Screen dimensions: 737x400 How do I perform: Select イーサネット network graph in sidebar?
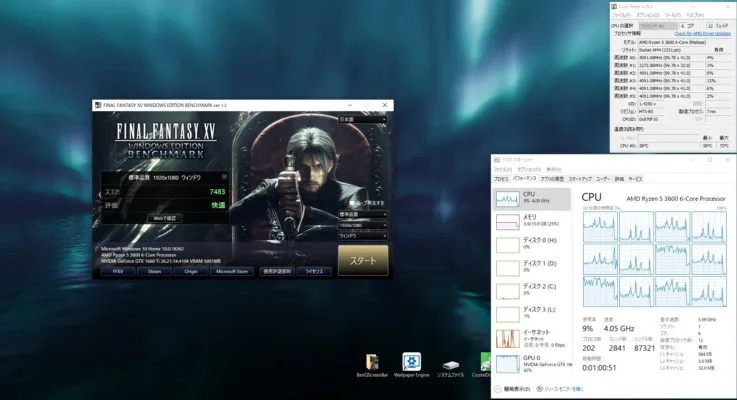coord(532,338)
